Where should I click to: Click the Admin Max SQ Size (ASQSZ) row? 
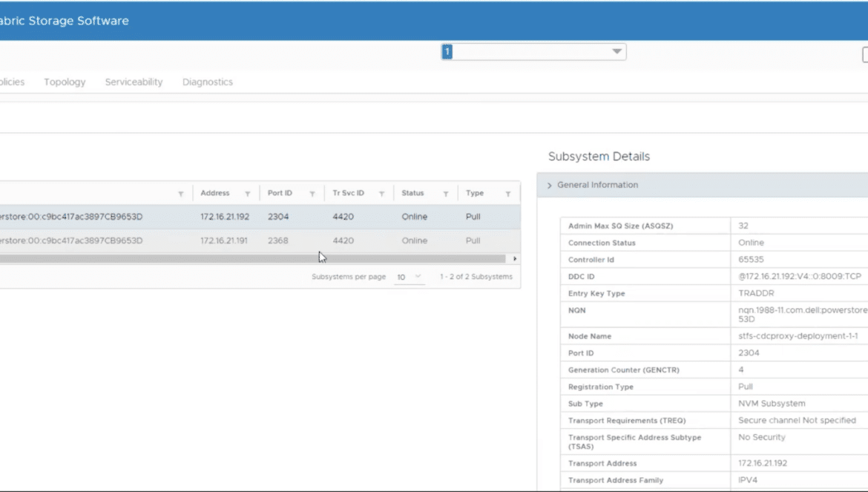(714, 226)
